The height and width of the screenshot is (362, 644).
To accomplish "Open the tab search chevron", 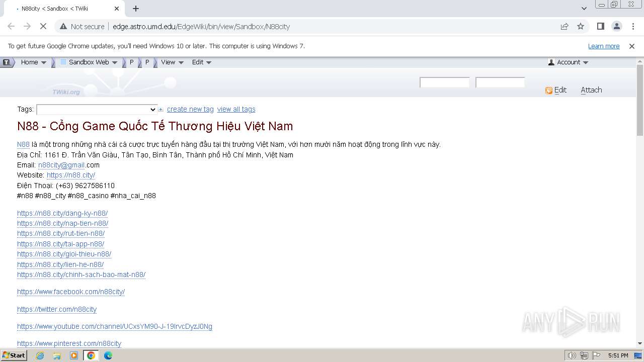I will coord(584,9).
